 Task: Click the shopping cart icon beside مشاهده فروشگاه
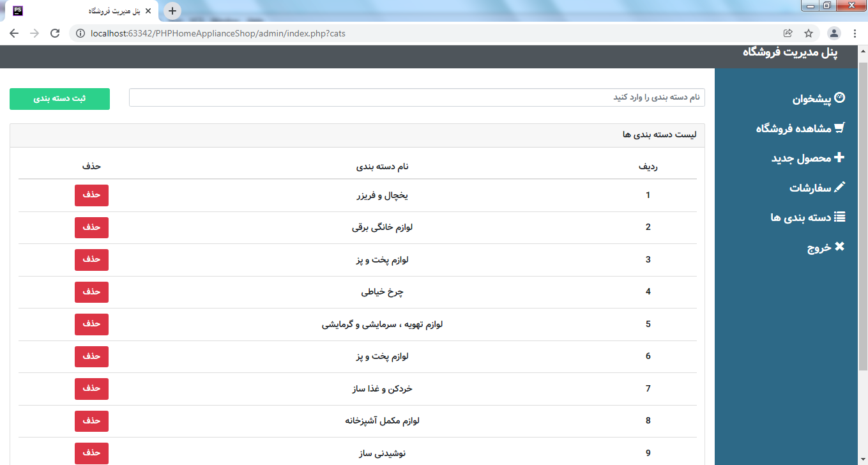click(839, 128)
